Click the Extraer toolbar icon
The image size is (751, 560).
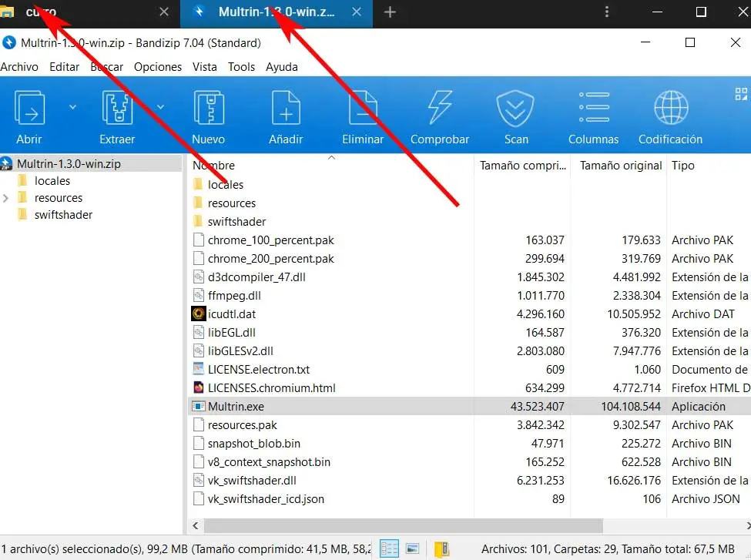point(117,108)
